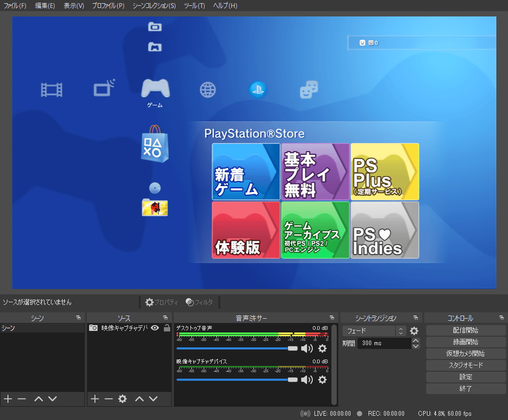Move scene up in the list
The width and height of the screenshot is (508, 420).
39,399
